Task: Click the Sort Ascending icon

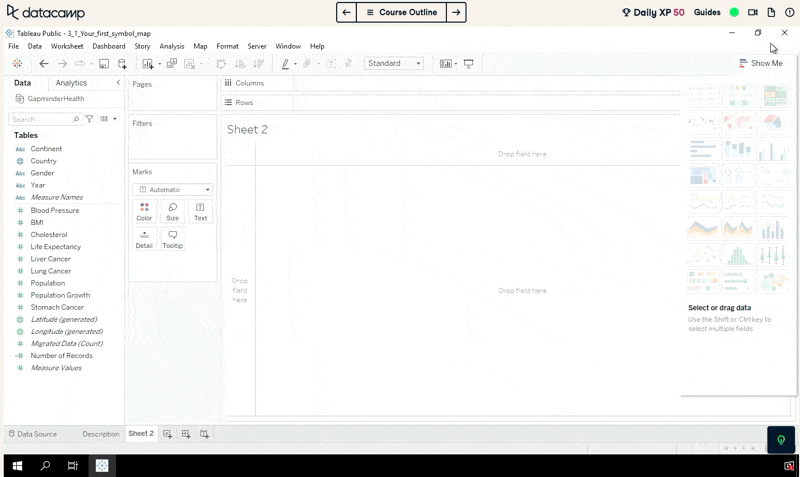Action: [240, 64]
